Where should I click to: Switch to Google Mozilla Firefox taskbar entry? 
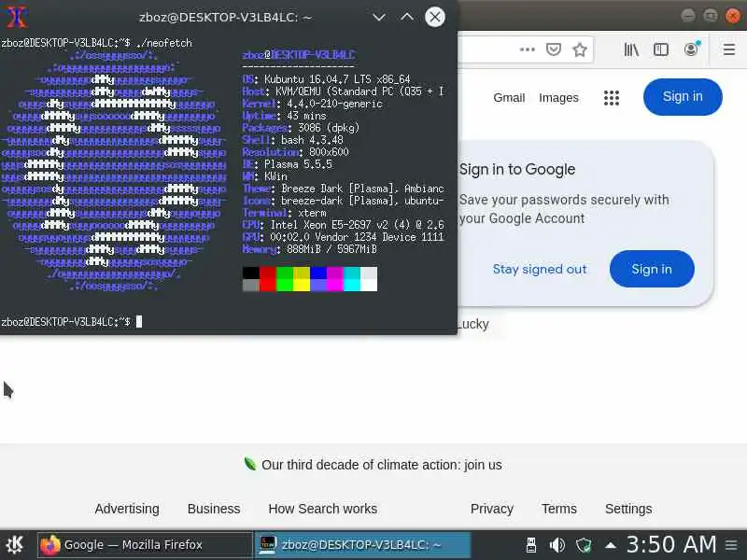[x=145, y=544]
